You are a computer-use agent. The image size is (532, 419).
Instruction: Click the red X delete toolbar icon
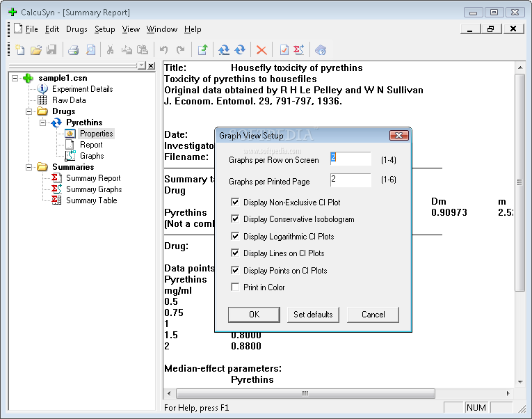click(x=261, y=50)
